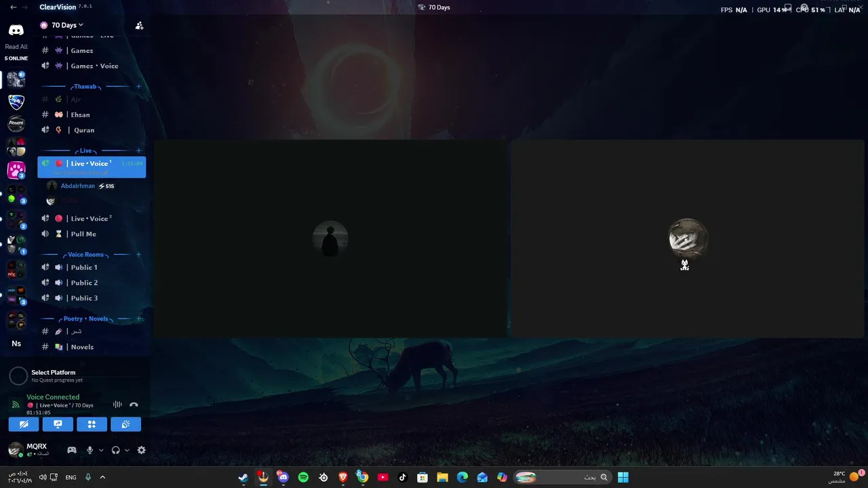The height and width of the screenshot is (488, 868).
Task: Open the Select Platform quest panel
Action: pos(53,375)
